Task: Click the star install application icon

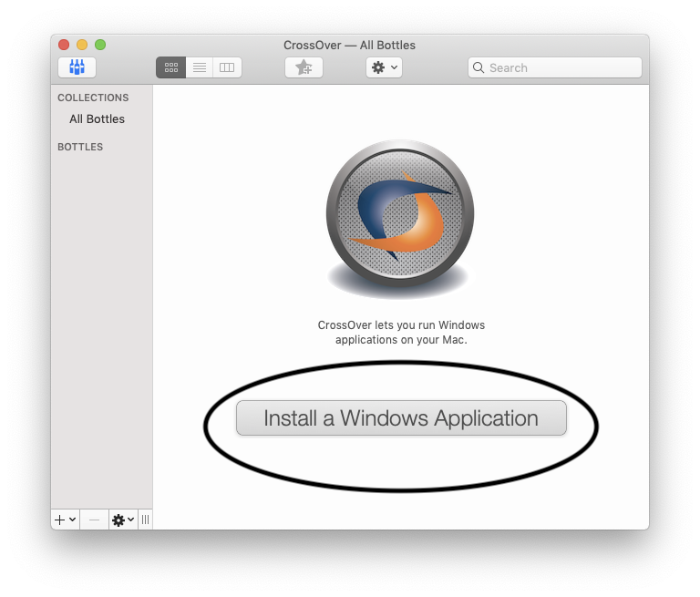Action: (304, 67)
